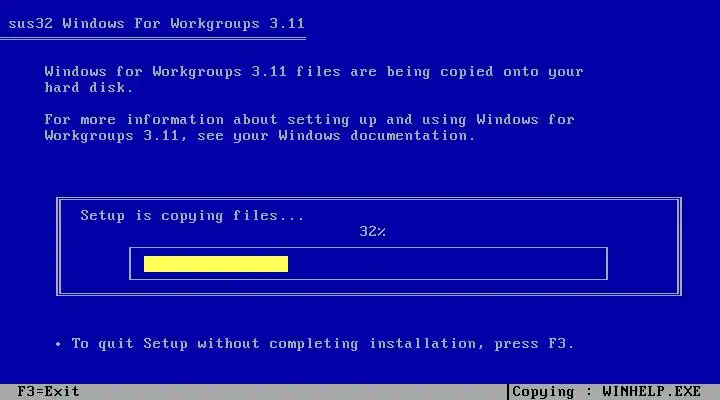Click the colon after 'Copying' in status bar
This screenshot has width=720, height=400.
[x=589, y=392]
